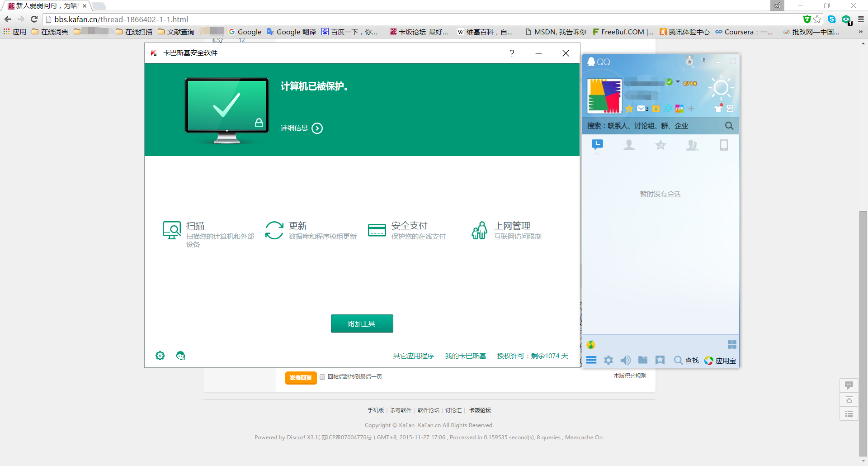
Task: Open 其它应用程序 link in Kaspersky
Action: point(414,356)
